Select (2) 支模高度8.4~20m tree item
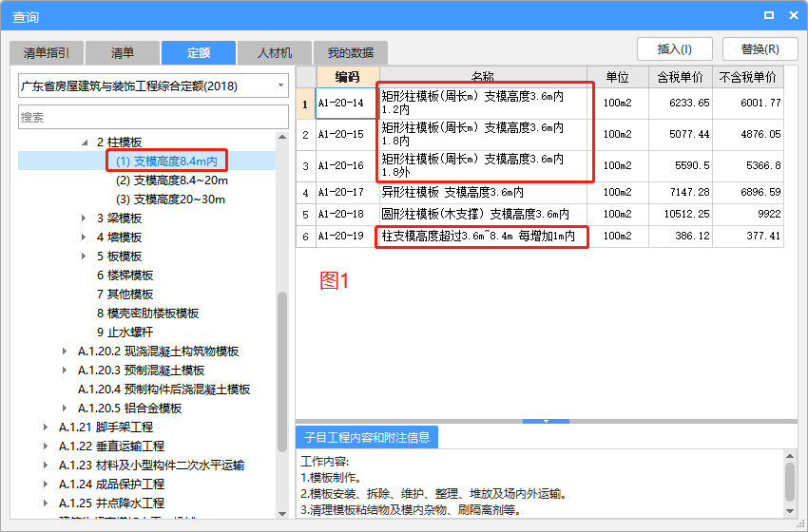Image resolution: width=808 pixels, height=532 pixels. [x=172, y=180]
